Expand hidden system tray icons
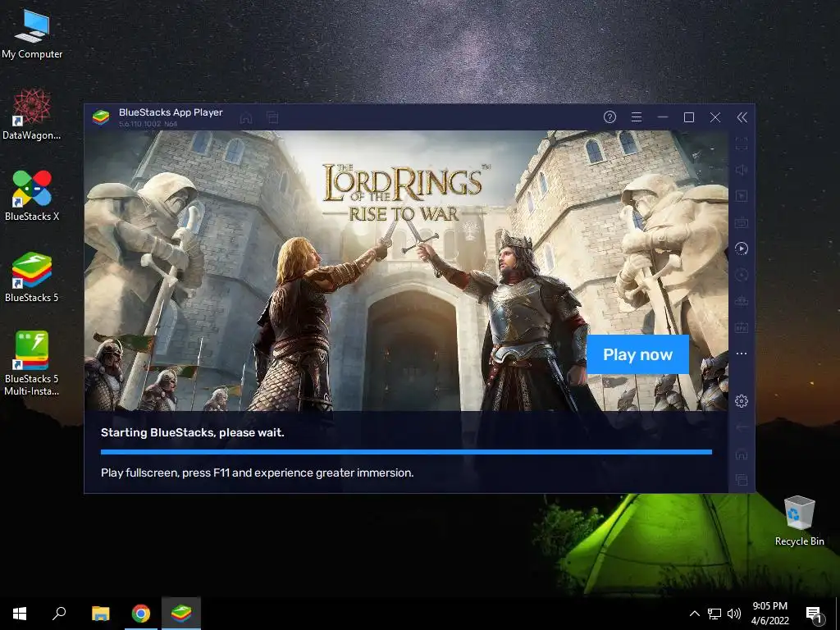 pos(694,614)
